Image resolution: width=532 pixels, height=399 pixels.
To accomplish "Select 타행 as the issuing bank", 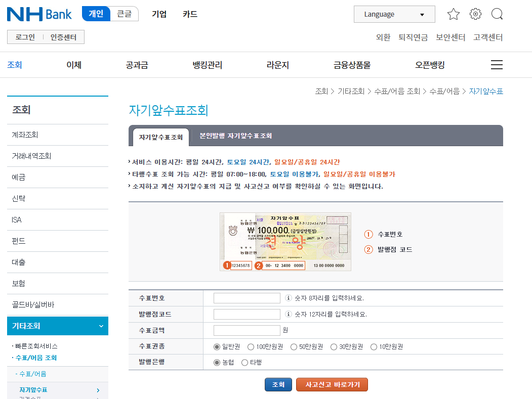I will coord(244,362).
